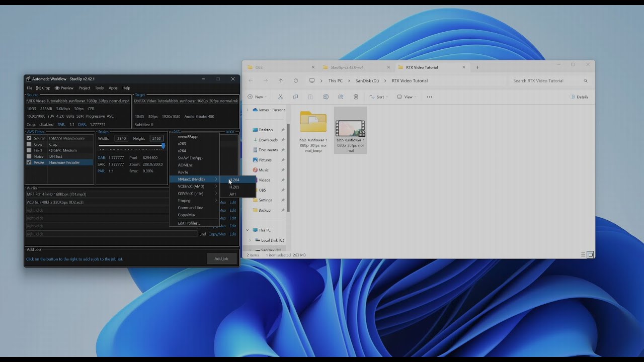
Task: Open the Sort dropdown in Explorer
Action: click(378, 97)
